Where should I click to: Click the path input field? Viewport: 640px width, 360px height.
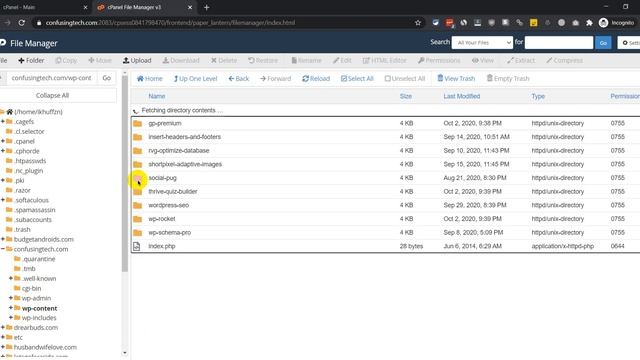click(51, 78)
